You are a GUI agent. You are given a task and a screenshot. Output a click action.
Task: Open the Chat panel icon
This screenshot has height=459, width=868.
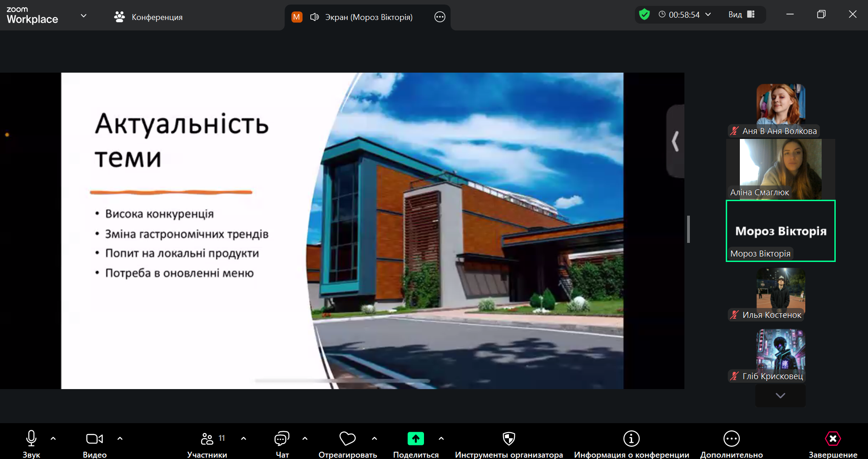tap(282, 439)
